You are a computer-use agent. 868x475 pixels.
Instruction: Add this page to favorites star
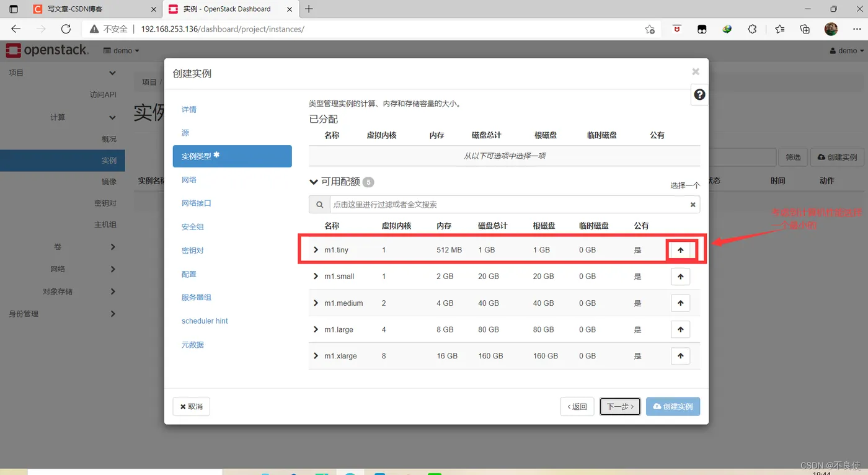pos(649,29)
